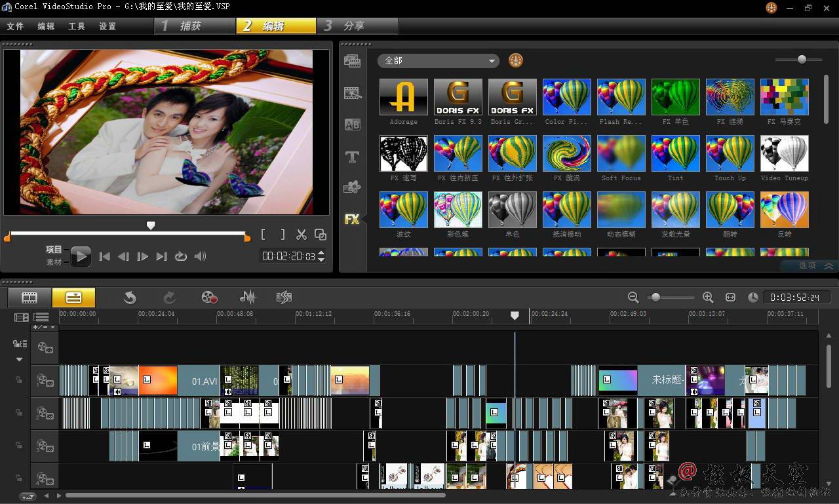Set mark-in with the left bracket
The width and height of the screenshot is (839, 504).
tap(263, 234)
